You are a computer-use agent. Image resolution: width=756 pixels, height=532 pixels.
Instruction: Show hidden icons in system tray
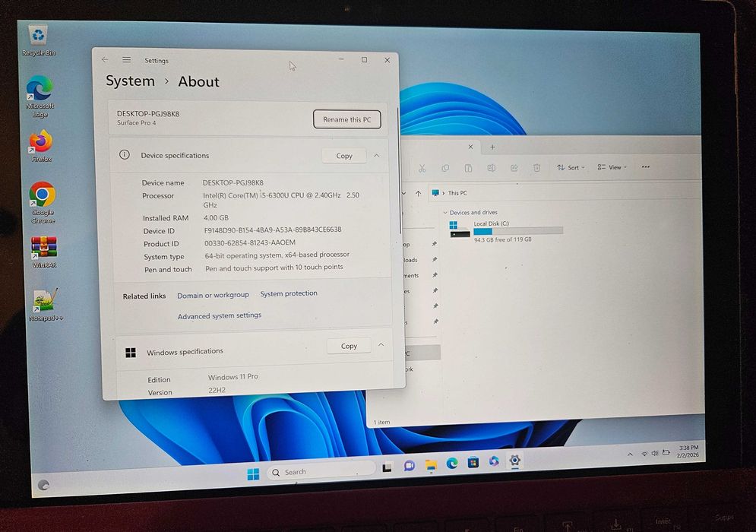[x=630, y=454]
